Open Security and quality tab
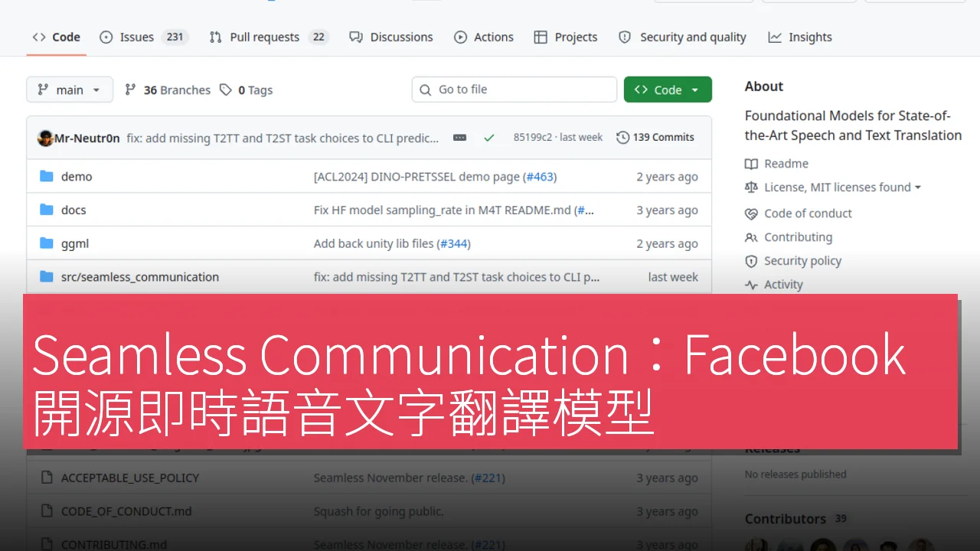 [682, 37]
